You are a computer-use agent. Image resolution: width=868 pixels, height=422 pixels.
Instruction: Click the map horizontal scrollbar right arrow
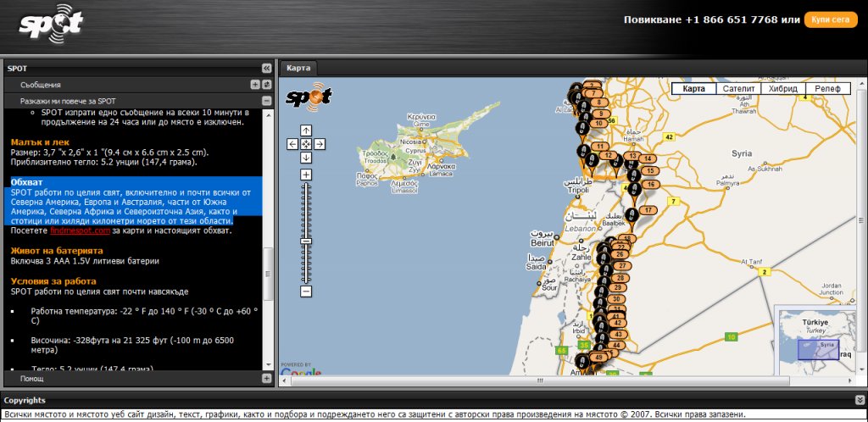point(851,380)
